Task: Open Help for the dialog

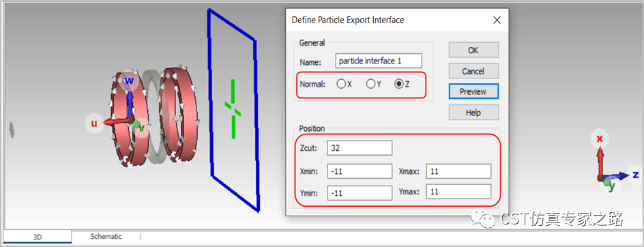Action: point(473,112)
